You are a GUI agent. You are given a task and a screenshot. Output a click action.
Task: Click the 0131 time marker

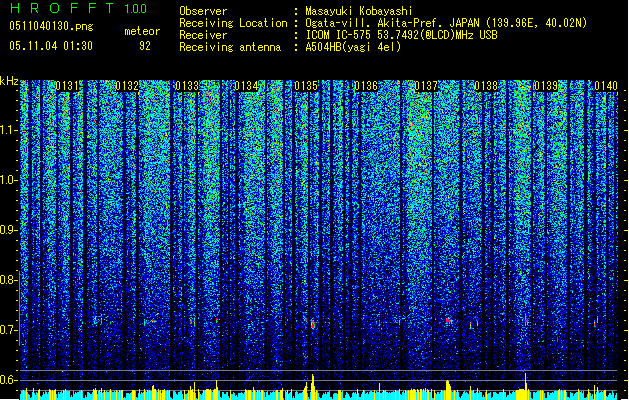click(x=67, y=86)
